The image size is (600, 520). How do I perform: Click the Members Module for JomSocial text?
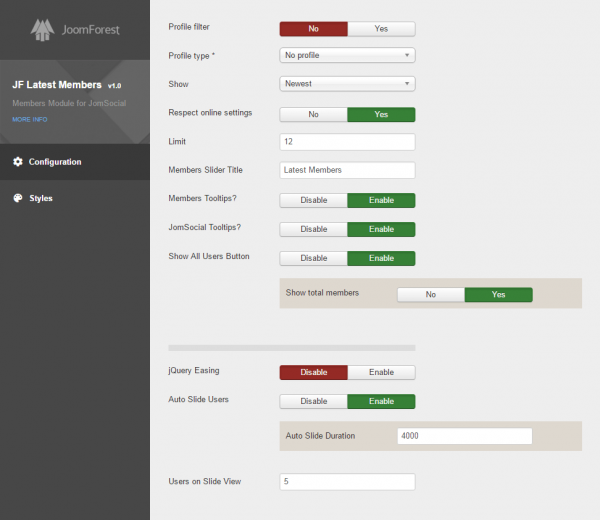[x=69, y=103]
